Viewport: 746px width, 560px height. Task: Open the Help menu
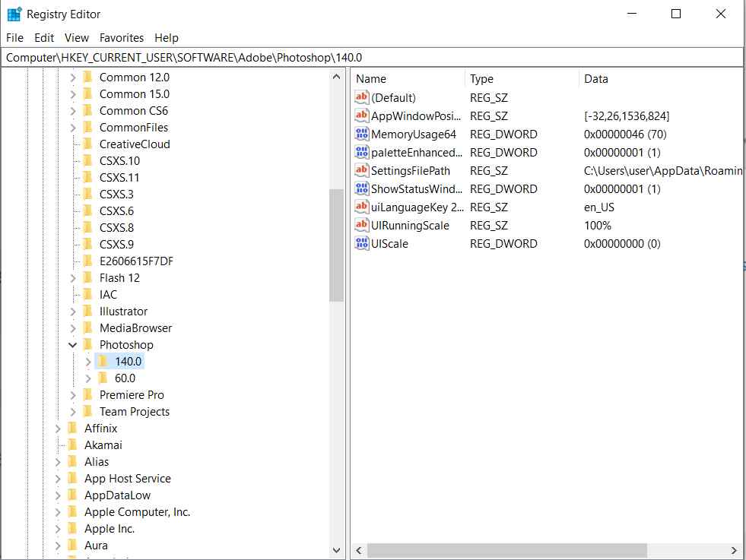167,37
